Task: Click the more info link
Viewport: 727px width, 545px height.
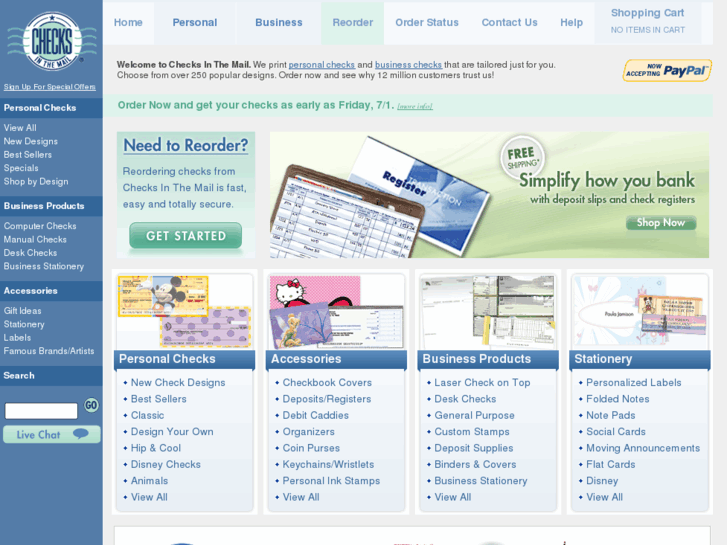Action: [415, 106]
